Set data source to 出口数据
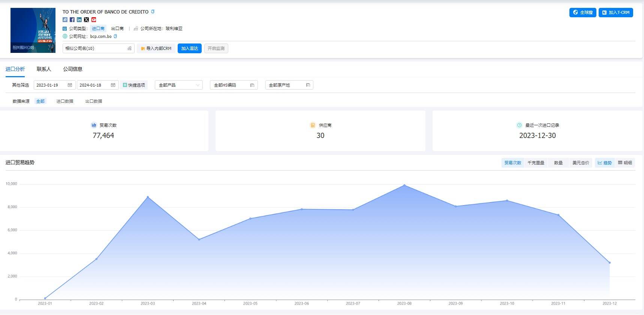The width and height of the screenshot is (644, 315). point(94,101)
